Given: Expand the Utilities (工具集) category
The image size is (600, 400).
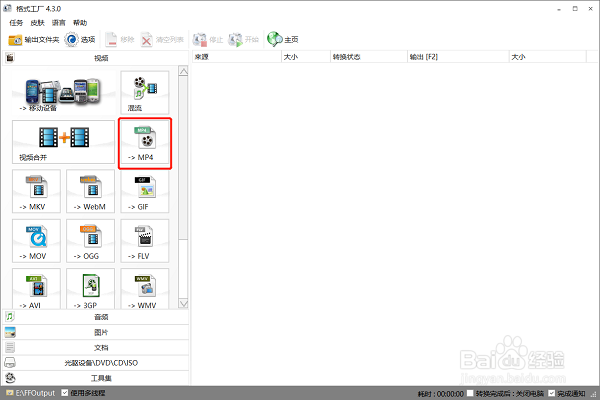Looking at the screenshot, I should tap(96, 378).
